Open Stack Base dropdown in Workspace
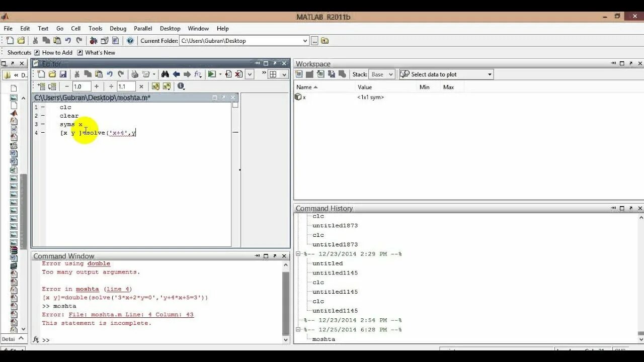 tap(381, 74)
